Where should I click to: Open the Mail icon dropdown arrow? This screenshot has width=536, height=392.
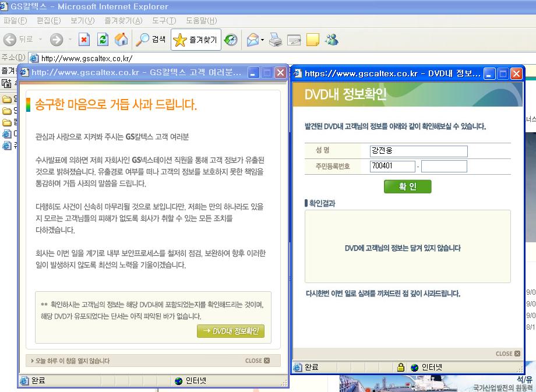[x=263, y=40]
